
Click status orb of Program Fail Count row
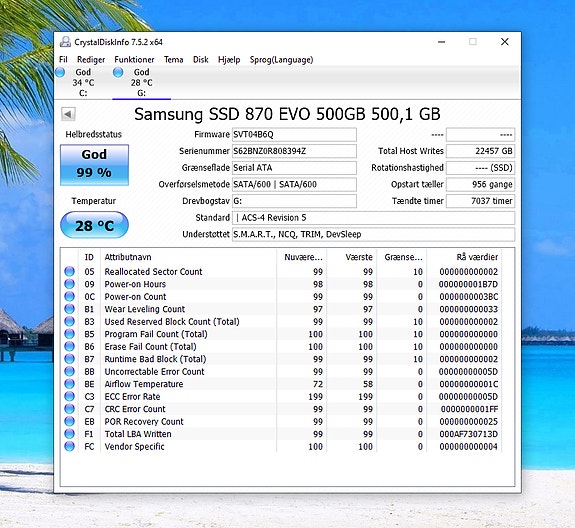pyautogui.click(x=69, y=334)
